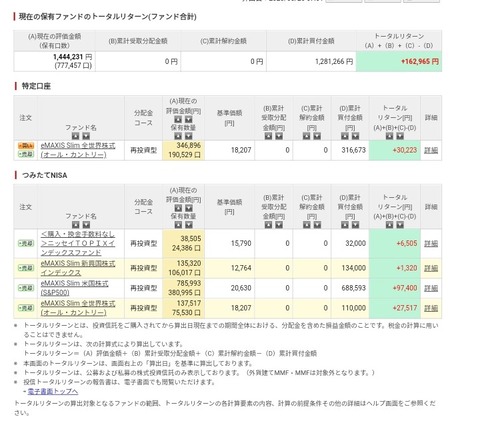Click 売却 button for 特定口座 全世界株式

tap(26, 154)
